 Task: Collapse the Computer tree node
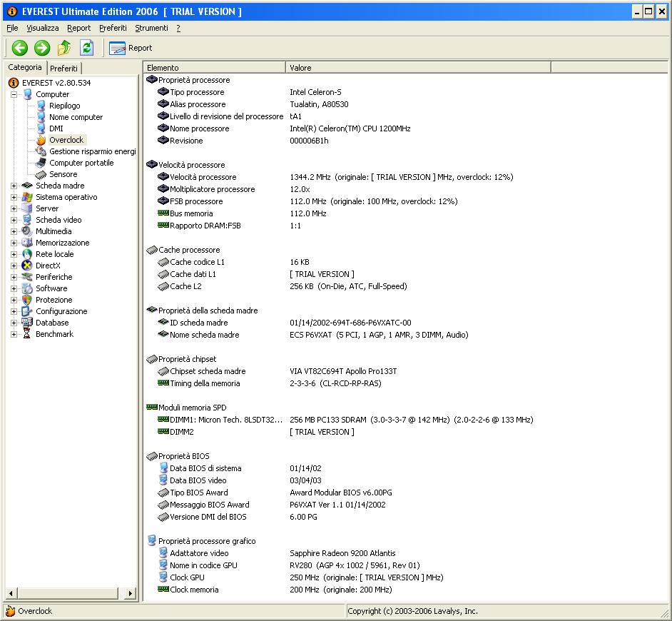pos(14,94)
